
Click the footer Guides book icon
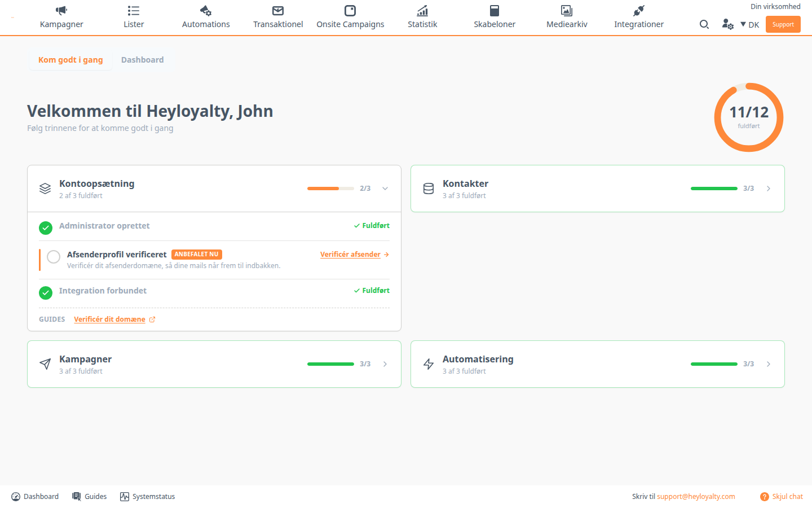coord(77,497)
